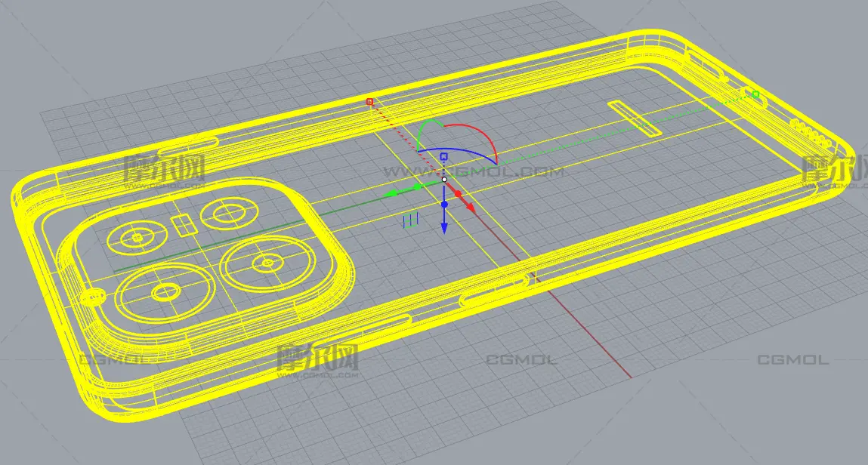Click the blue dot on the Z axis

click(444, 205)
